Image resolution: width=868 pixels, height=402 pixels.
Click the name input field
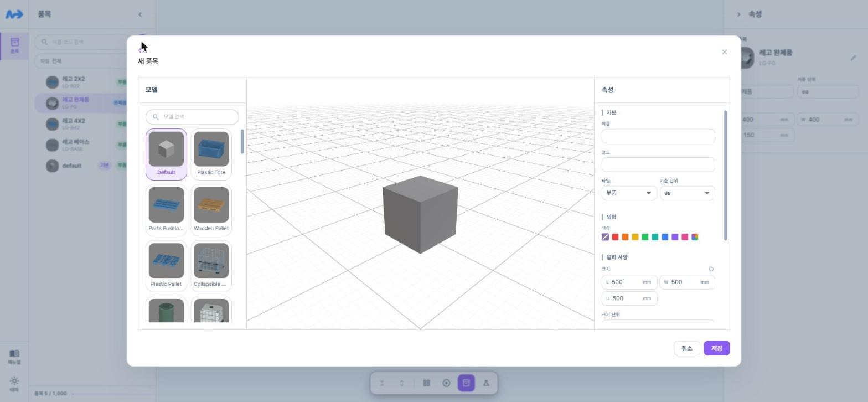pos(658,136)
